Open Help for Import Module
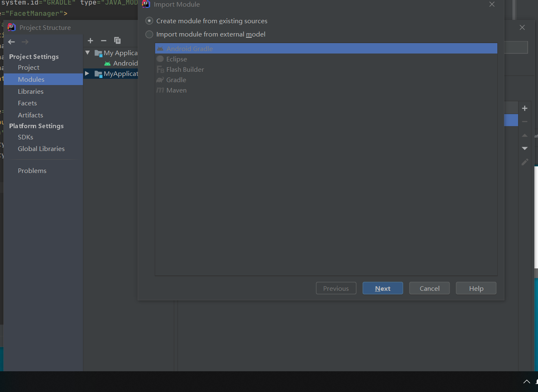The image size is (538, 392). pos(476,288)
